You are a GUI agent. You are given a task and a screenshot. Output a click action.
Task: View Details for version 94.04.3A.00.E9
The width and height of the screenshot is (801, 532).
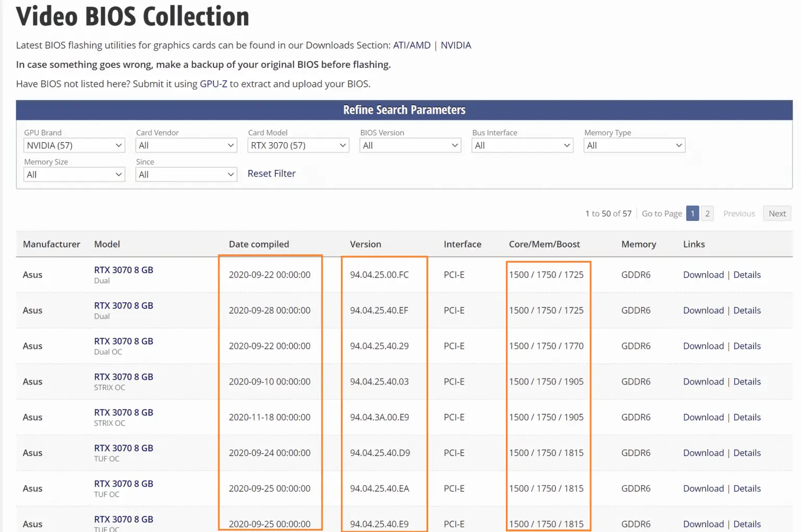tap(747, 417)
